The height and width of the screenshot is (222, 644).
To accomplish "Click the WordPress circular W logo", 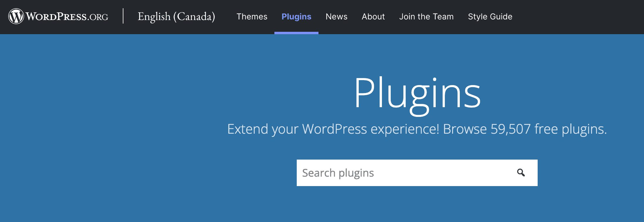I will point(16,16).
